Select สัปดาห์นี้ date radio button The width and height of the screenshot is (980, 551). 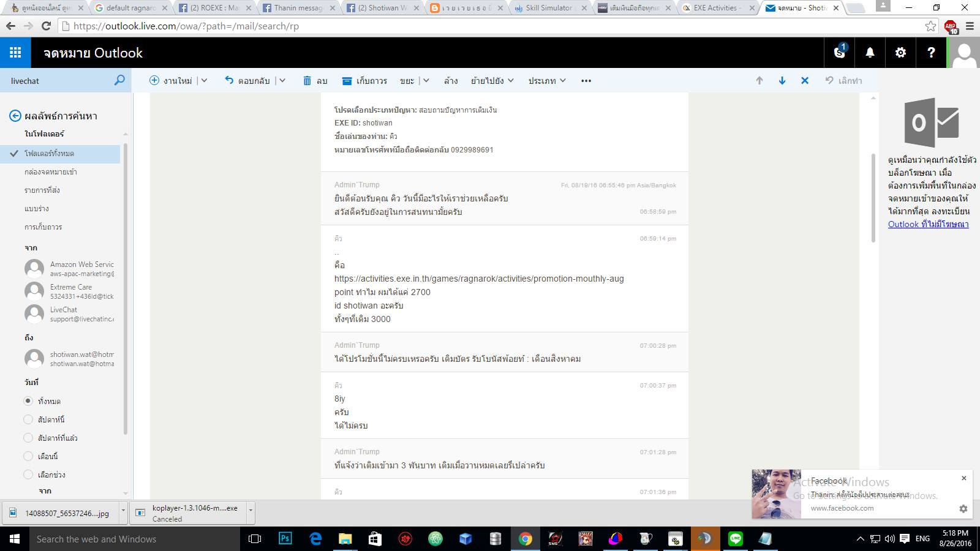(x=28, y=419)
